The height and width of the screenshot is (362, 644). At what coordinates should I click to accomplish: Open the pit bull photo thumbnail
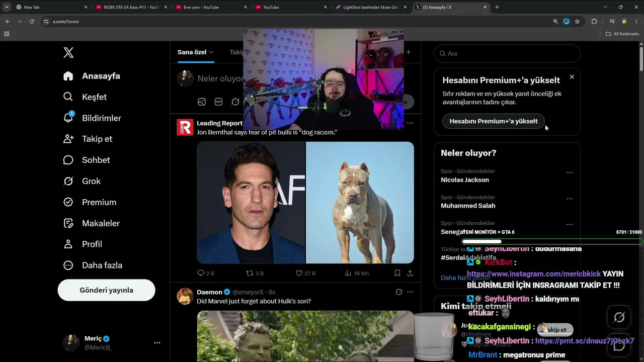[x=360, y=203]
